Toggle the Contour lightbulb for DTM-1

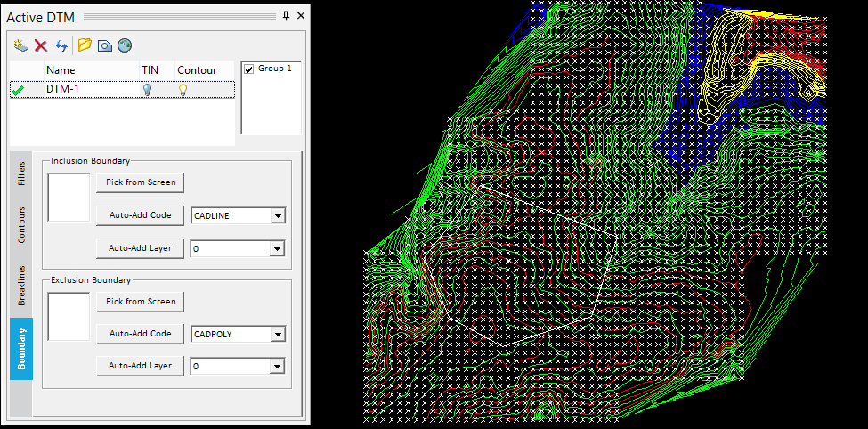[183, 89]
